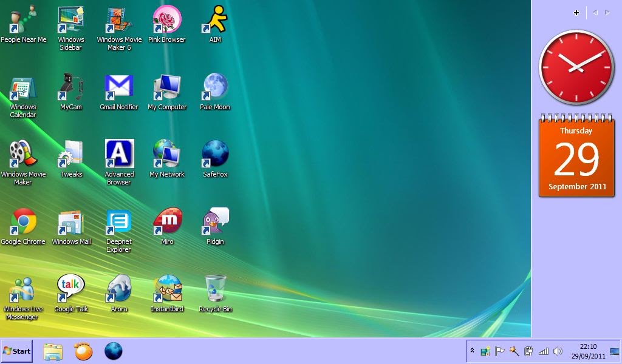Image resolution: width=622 pixels, height=364 pixels.
Task: Launch Gmail Notifier
Action: (x=119, y=85)
